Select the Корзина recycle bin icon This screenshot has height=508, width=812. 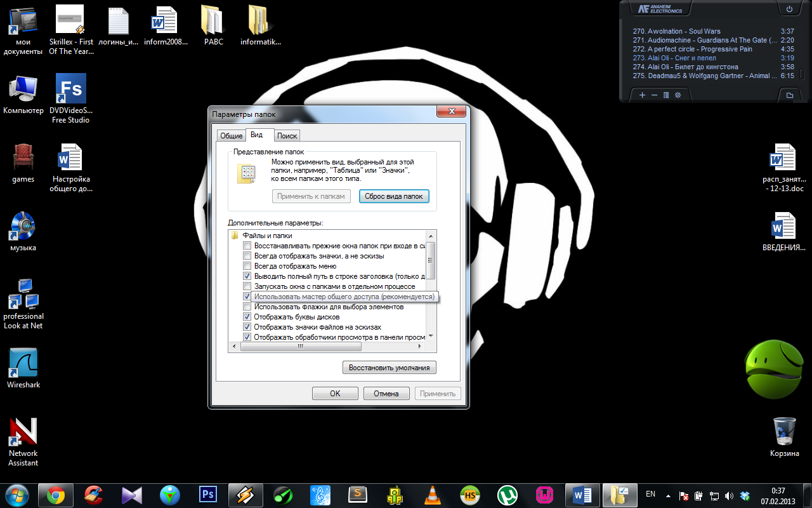coord(785,438)
